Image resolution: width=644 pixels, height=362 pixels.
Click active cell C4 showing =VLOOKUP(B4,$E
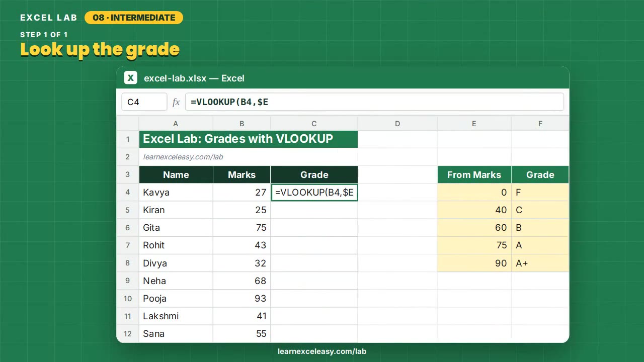point(314,192)
